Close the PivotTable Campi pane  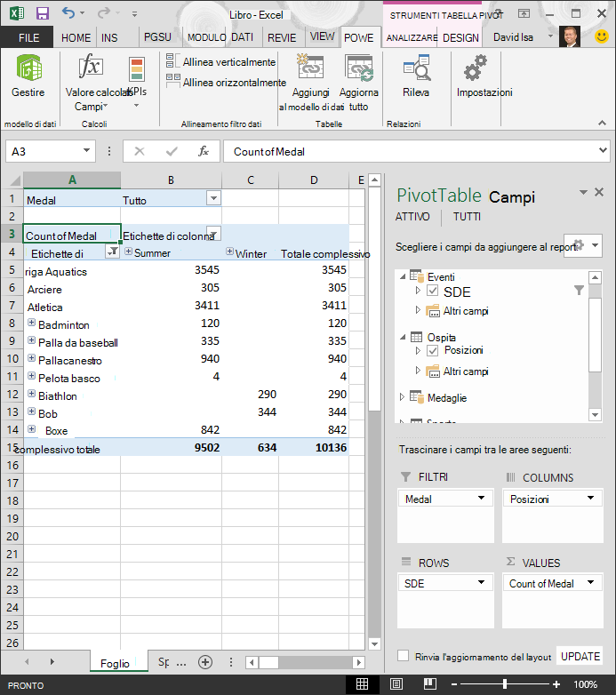[x=599, y=192]
